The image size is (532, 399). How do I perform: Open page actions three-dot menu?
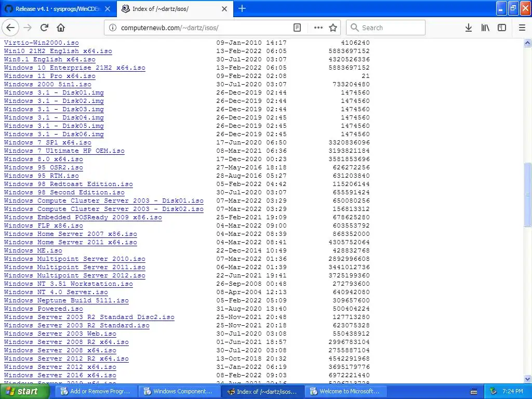coord(318,28)
